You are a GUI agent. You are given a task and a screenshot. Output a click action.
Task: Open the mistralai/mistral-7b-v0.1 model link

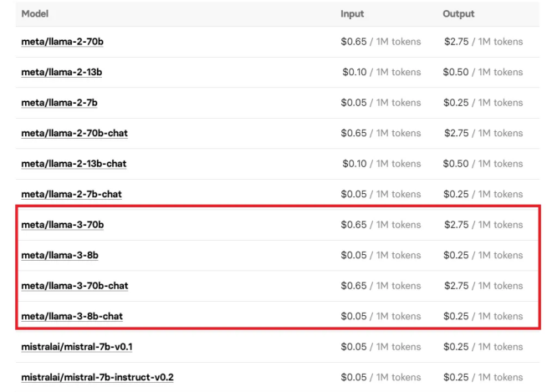(x=77, y=347)
